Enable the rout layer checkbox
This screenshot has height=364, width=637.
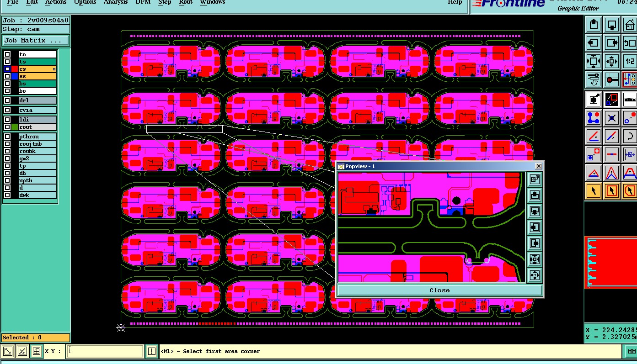coord(7,127)
